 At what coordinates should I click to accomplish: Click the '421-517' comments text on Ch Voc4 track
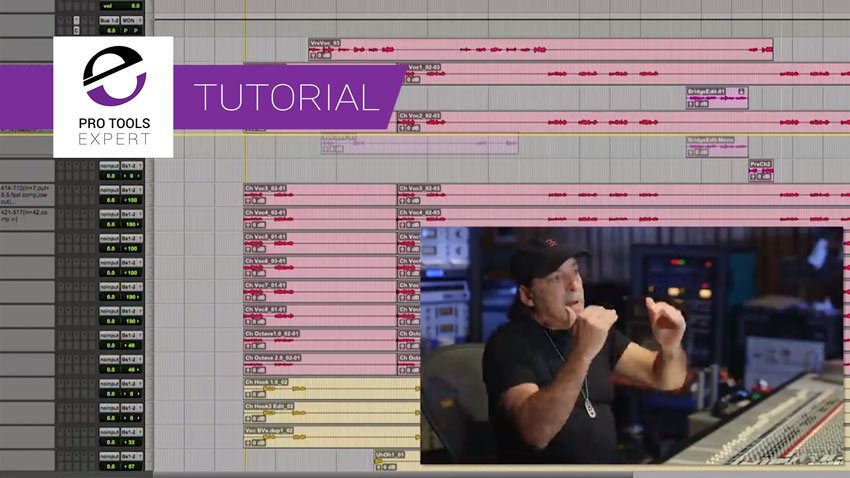coord(24,216)
